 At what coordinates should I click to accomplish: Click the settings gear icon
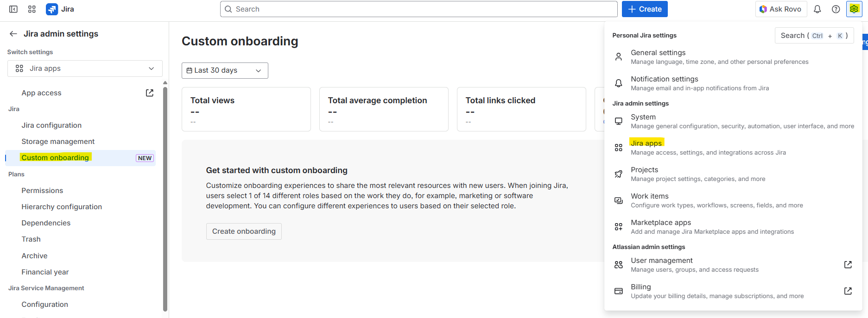click(x=854, y=9)
